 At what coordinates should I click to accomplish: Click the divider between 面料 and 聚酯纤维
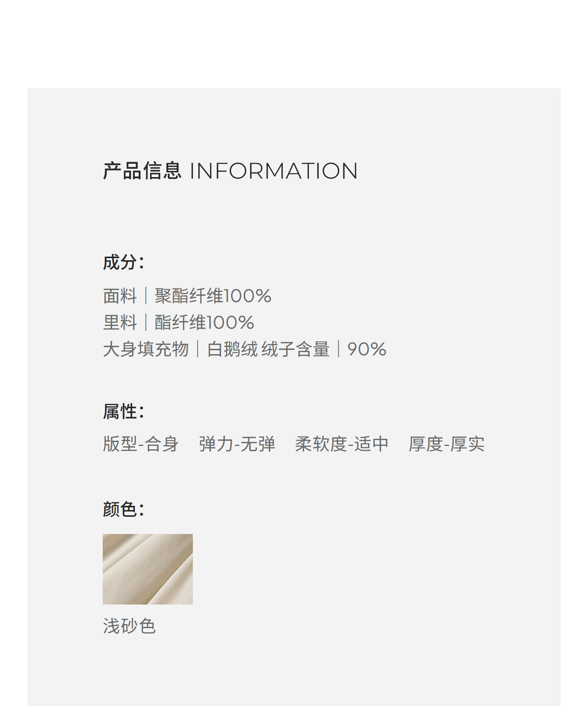coord(146,296)
